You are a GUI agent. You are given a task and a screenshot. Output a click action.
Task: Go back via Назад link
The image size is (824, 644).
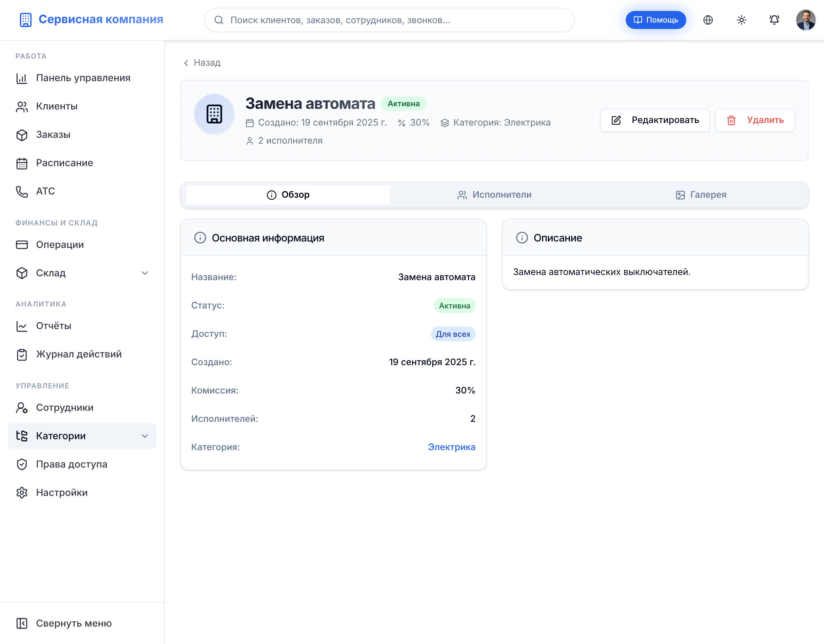[x=202, y=63]
